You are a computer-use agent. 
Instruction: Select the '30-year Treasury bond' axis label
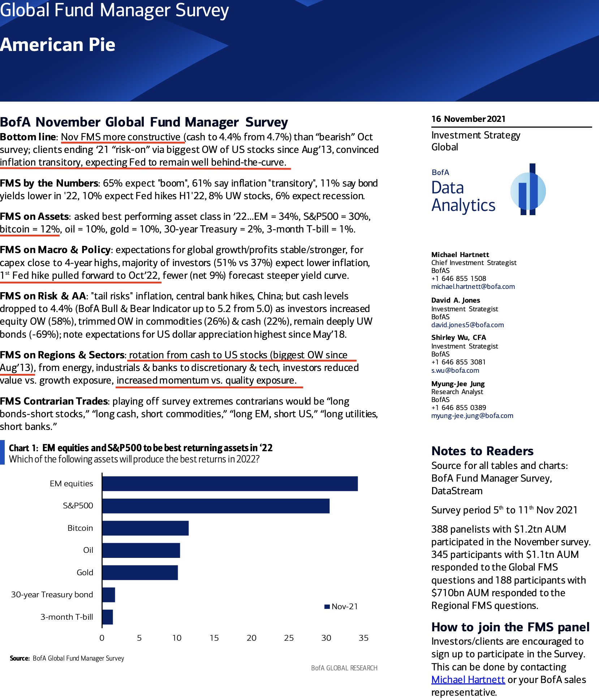(x=52, y=594)
